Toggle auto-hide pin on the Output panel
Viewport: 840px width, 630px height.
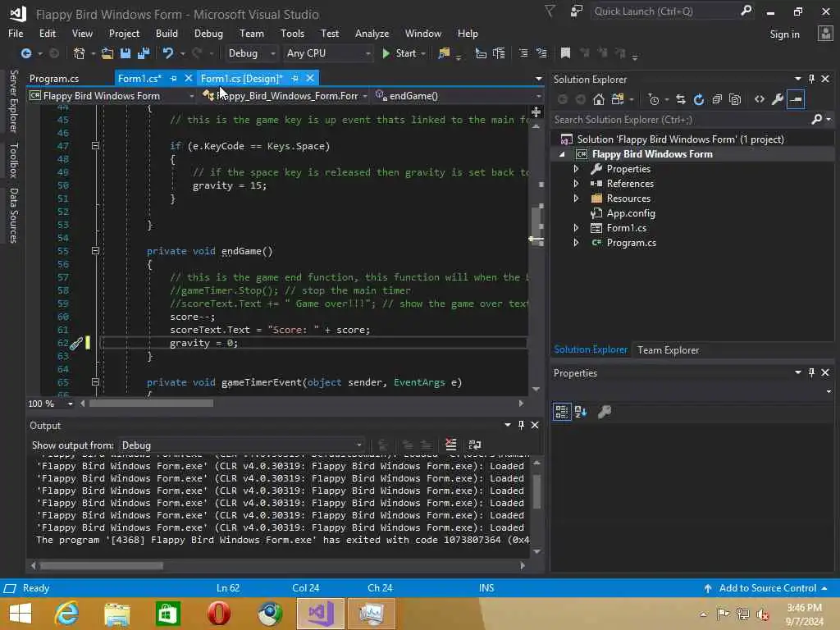521,425
